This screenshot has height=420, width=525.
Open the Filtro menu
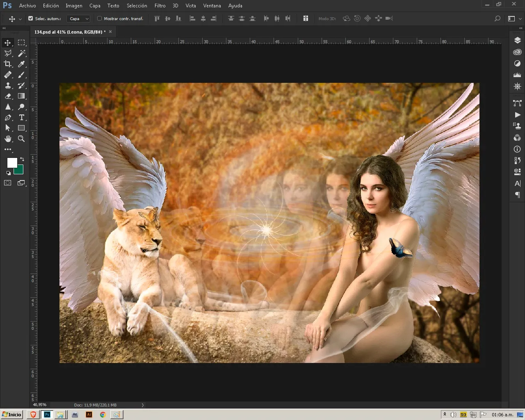[x=160, y=6]
